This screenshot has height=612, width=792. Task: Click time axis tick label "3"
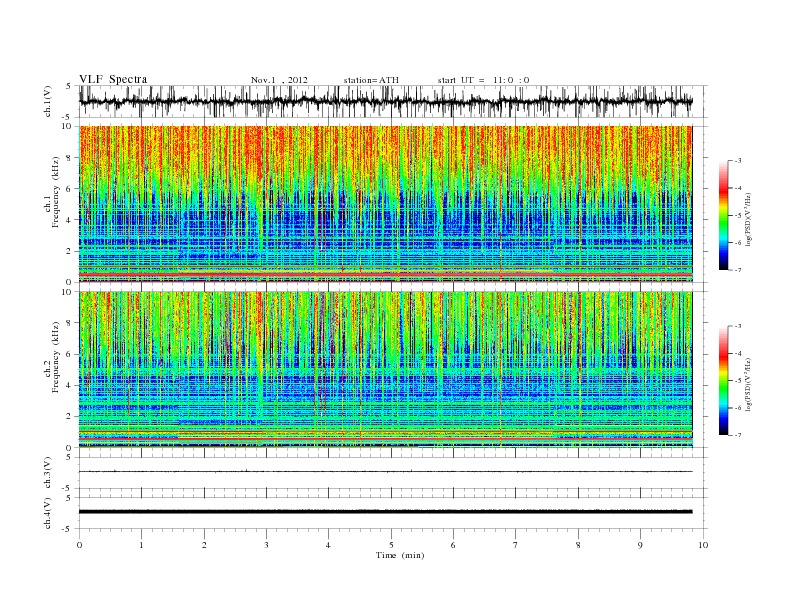pyautogui.click(x=266, y=545)
